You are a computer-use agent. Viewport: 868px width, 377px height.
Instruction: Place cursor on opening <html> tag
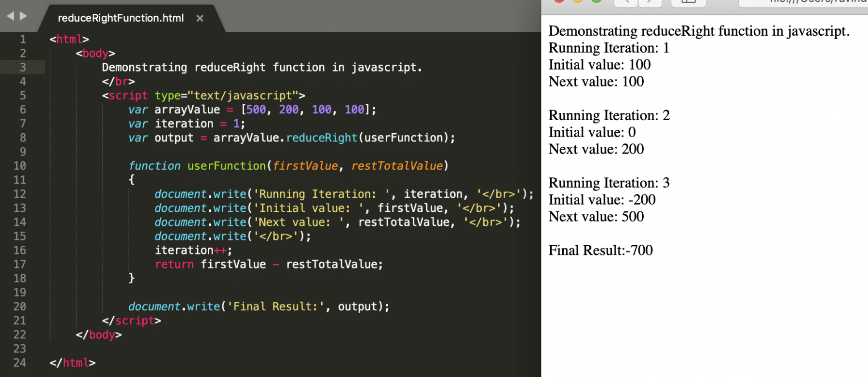pos(69,39)
